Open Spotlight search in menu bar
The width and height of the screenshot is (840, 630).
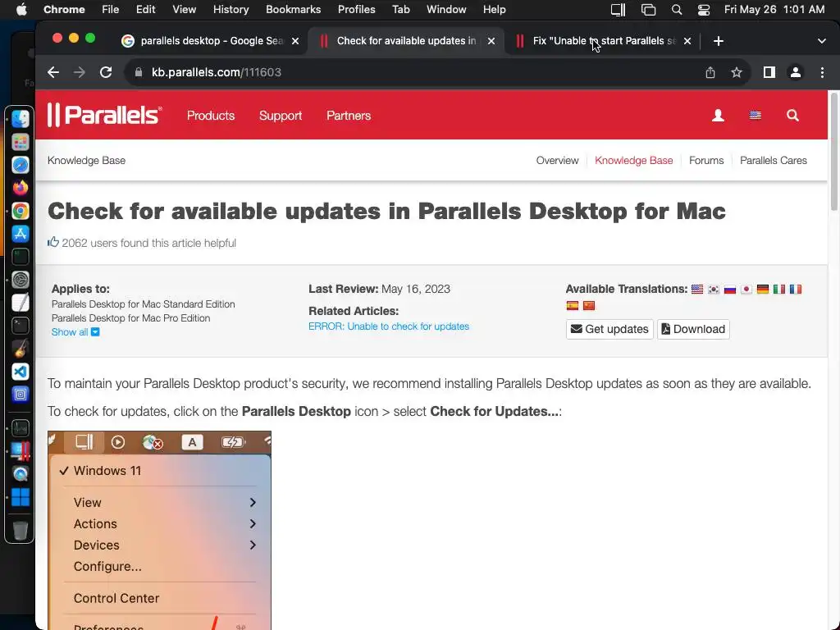(x=677, y=10)
